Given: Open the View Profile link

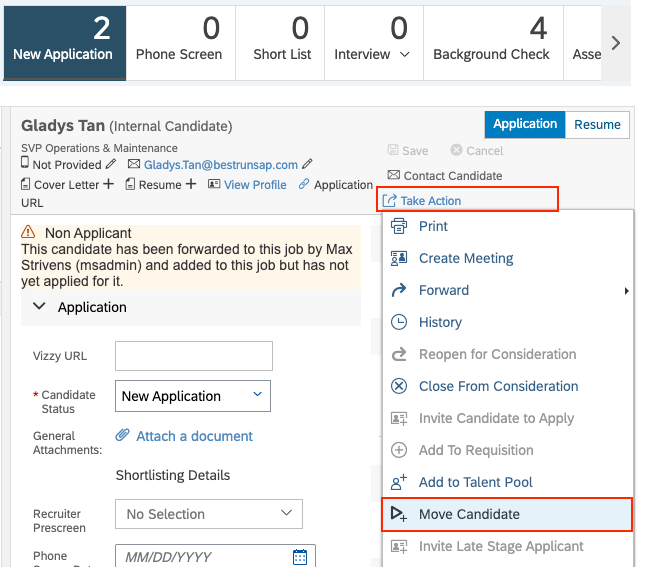Looking at the screenshot, I should pyautogui.click(x=255, y=185).
